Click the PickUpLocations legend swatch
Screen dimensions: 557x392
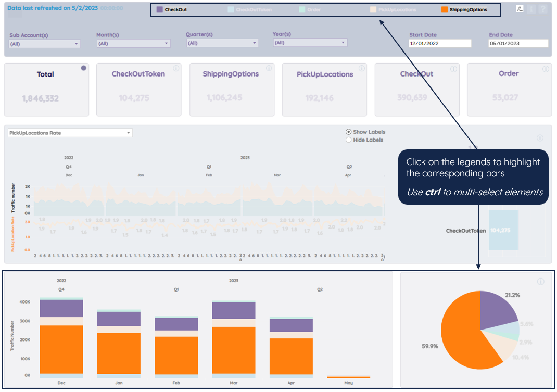[373, 9]
